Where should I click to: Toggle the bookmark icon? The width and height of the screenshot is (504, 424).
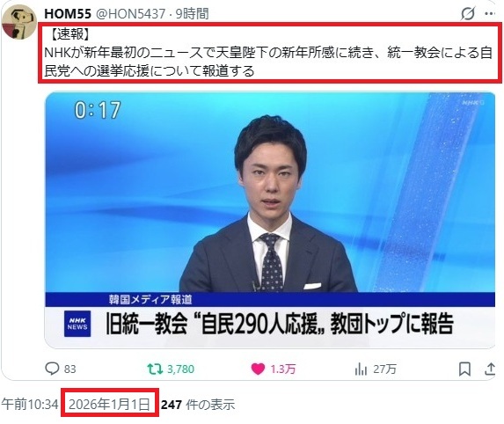click(x=464, y=369)
